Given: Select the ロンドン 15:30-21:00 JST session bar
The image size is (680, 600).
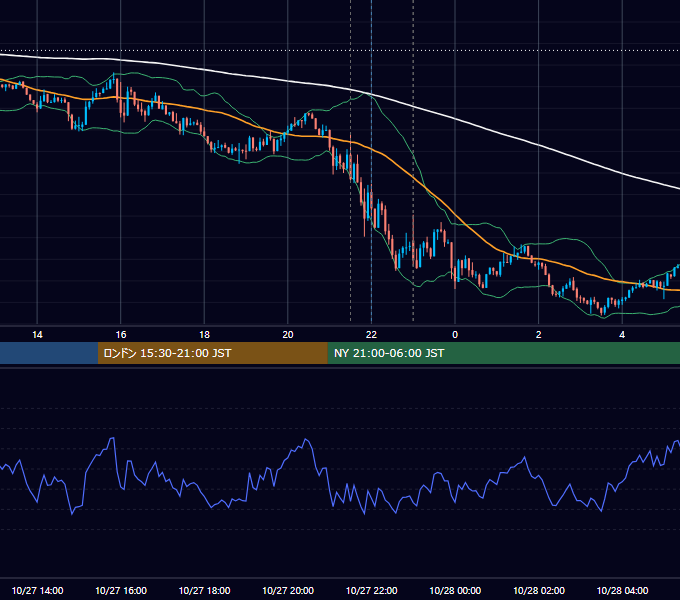Looking at the screenshot, I should click(212, 353).
